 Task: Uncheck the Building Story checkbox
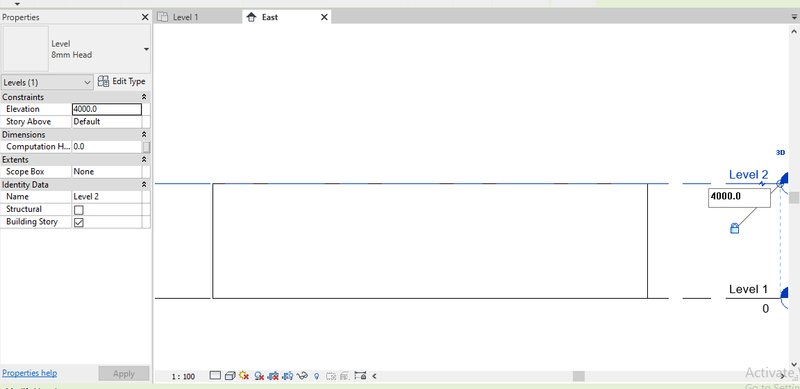79,222
